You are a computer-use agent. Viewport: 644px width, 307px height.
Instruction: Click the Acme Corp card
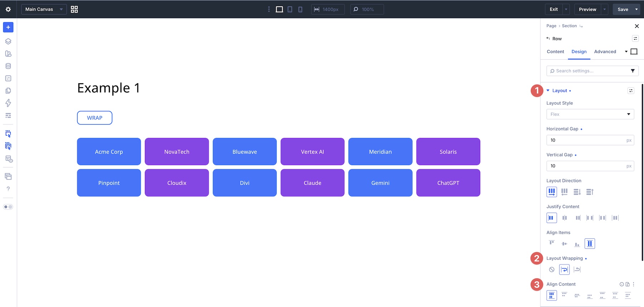(x=109, y=152)
